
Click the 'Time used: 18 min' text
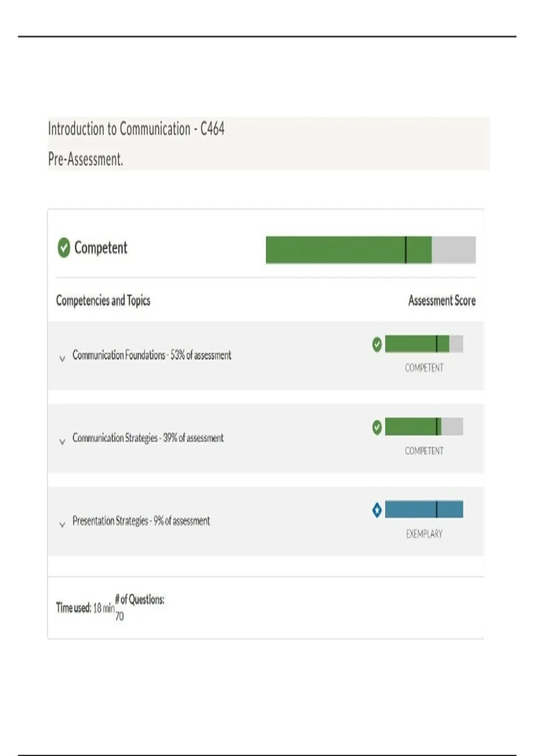(85, 608)
